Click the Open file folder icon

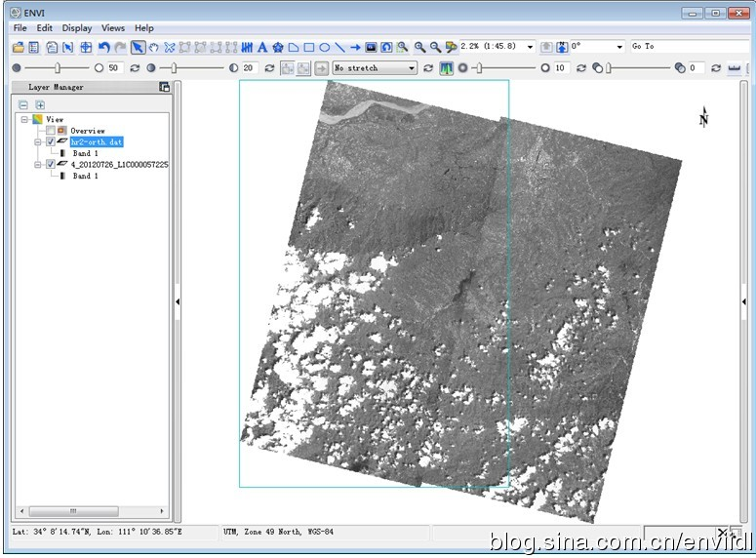pos(19,47)
